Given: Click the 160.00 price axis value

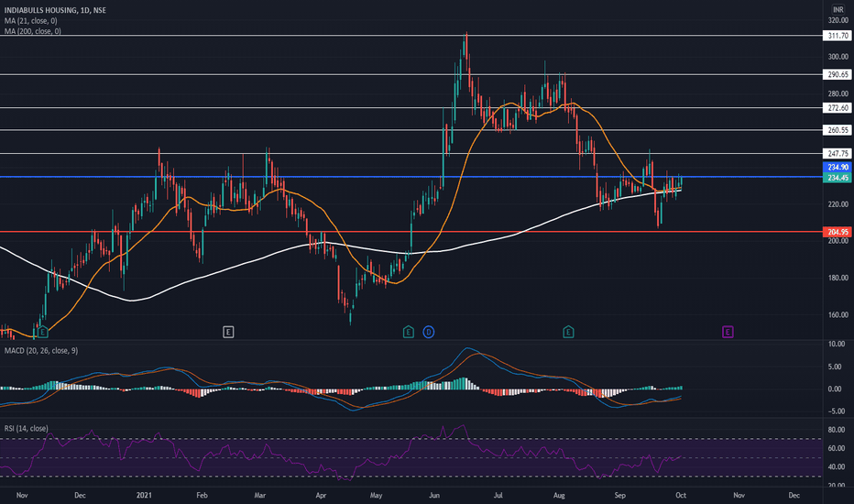Looking at the screenshot, I should [838, 315].
